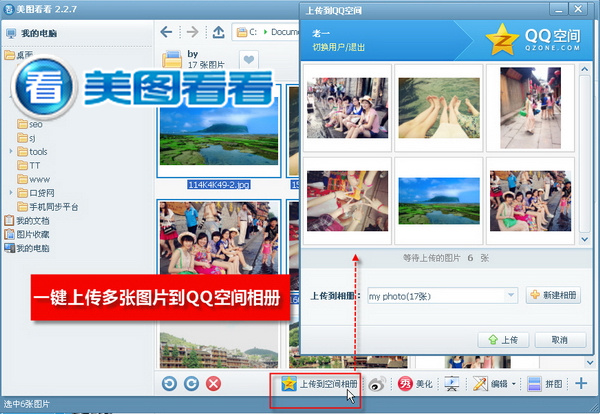This screenshot has width=600, height=414.
Task: Click the 上传 upload button
Action: pos(503,339)
